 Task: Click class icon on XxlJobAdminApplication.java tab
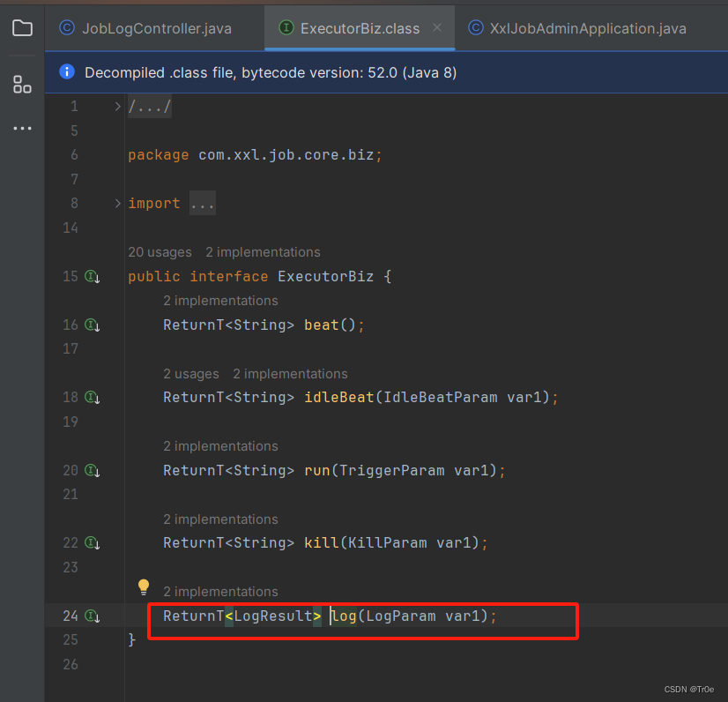click(x=475, y=28)
